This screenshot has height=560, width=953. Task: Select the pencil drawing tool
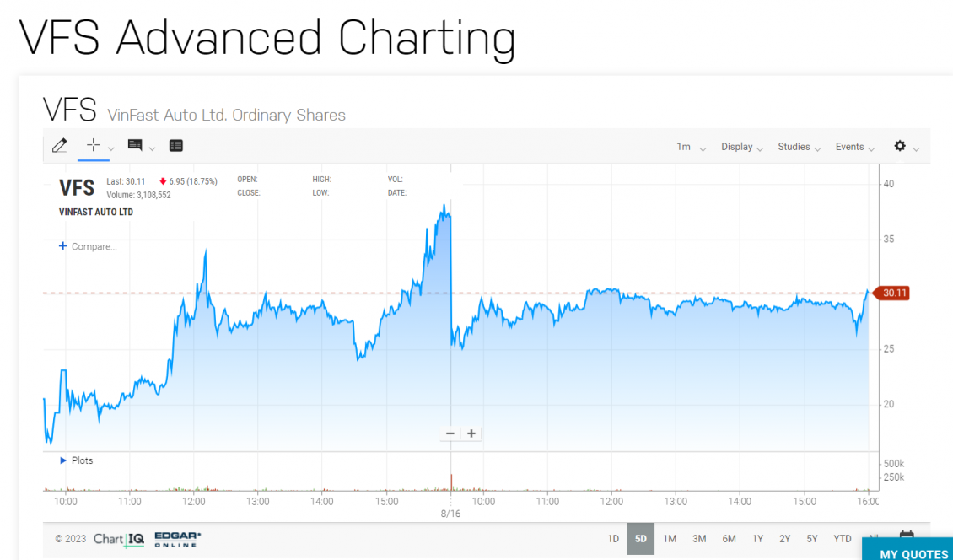pyautogui.click(x=59, y=146)
